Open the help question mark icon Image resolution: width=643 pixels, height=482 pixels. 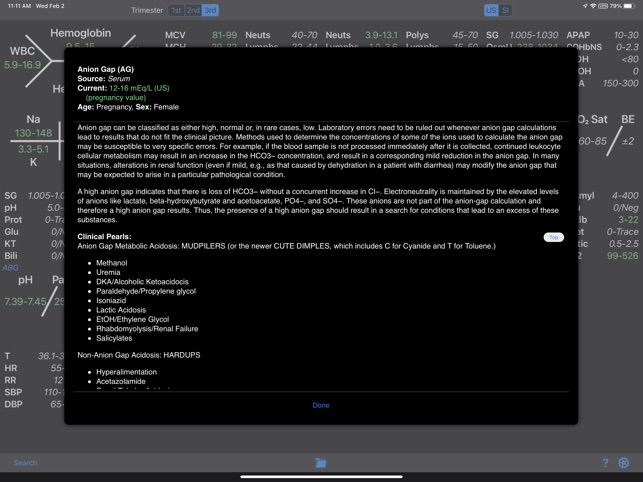pos(604,463)
